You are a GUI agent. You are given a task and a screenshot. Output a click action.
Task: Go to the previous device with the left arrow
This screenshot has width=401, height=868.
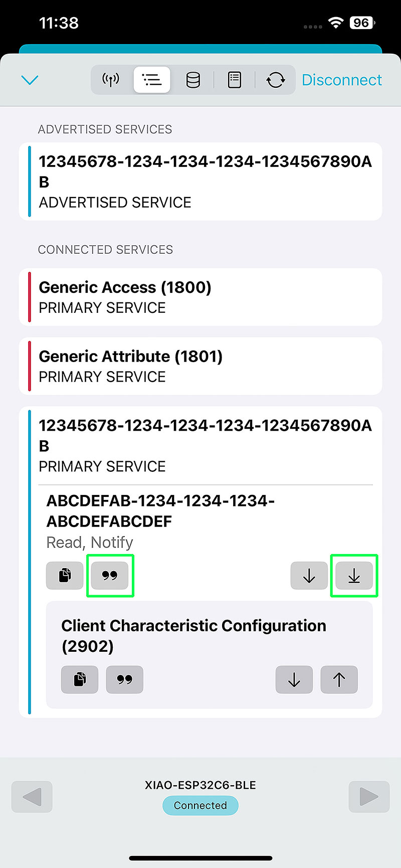(x=32, y=796)
